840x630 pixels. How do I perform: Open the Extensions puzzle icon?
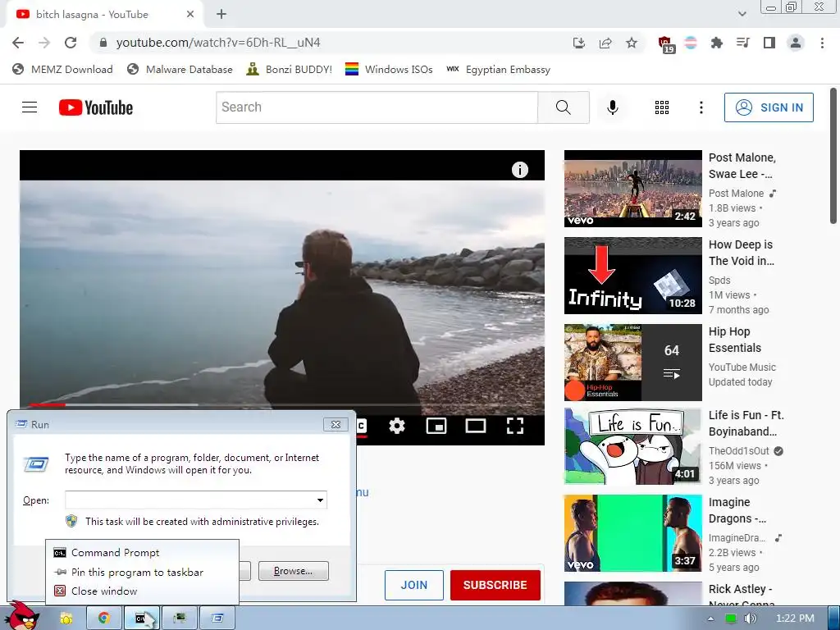click(x=716, y=43)
